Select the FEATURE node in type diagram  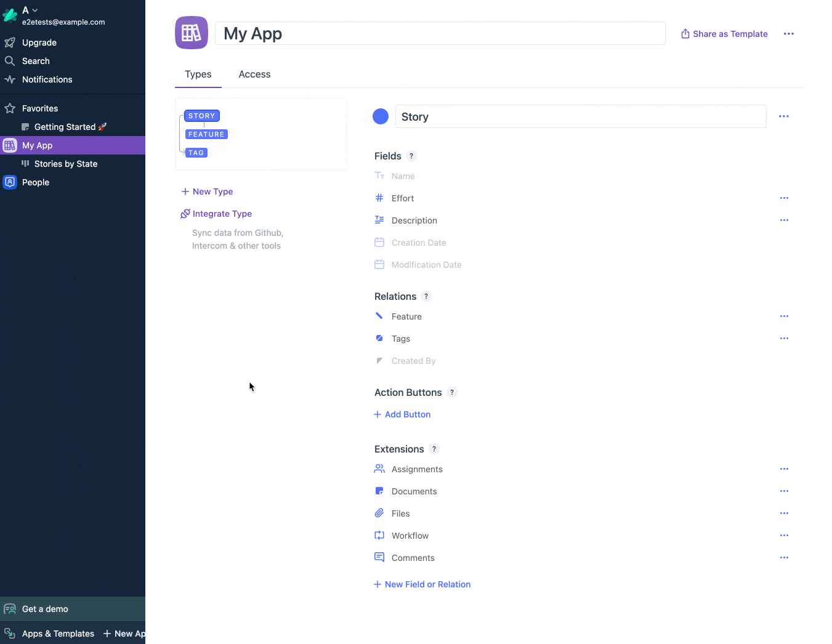click(x=206, y=134)
